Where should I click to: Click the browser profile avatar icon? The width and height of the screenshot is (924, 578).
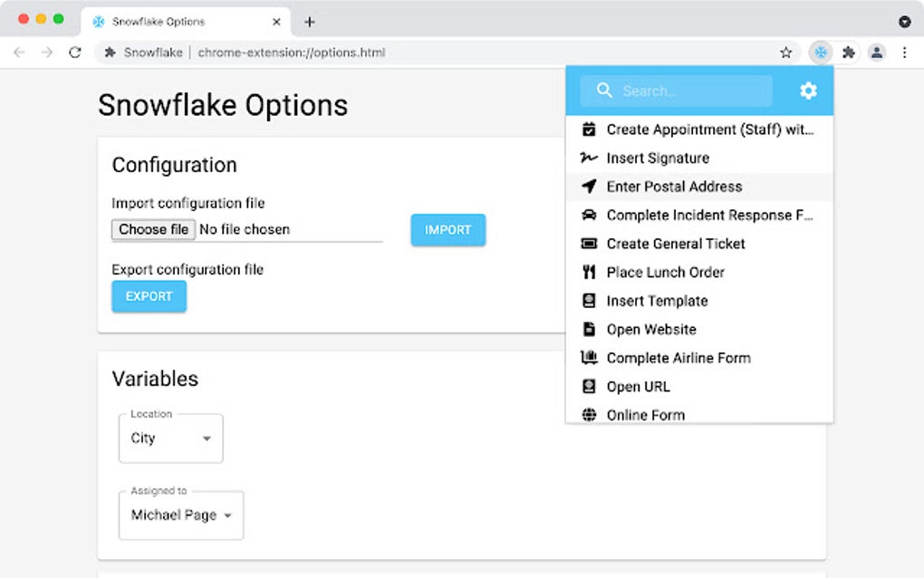876,53
